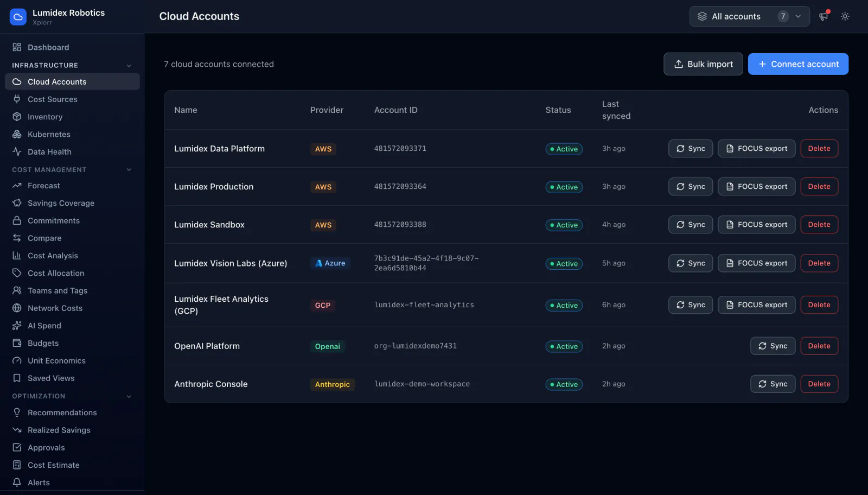The image size is (868, 495).
Task: Click account ID 481572093371
Action: tap(400, 149)
